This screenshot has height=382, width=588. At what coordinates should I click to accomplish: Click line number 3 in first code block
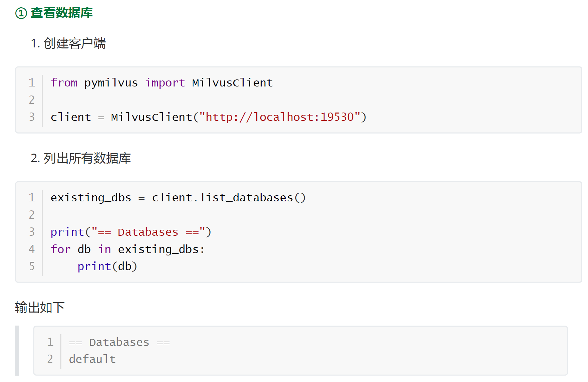[x=32, y=117]
